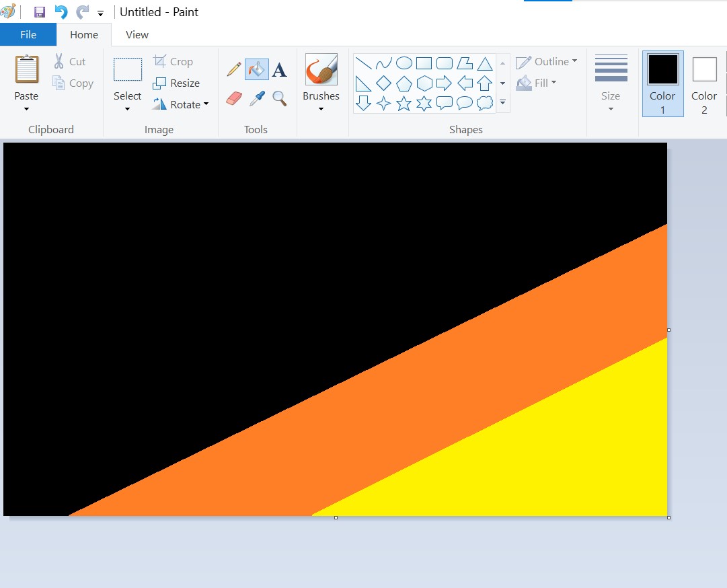727x588 pixels.
Task: Click the Crop button
Action: point(173,61)
